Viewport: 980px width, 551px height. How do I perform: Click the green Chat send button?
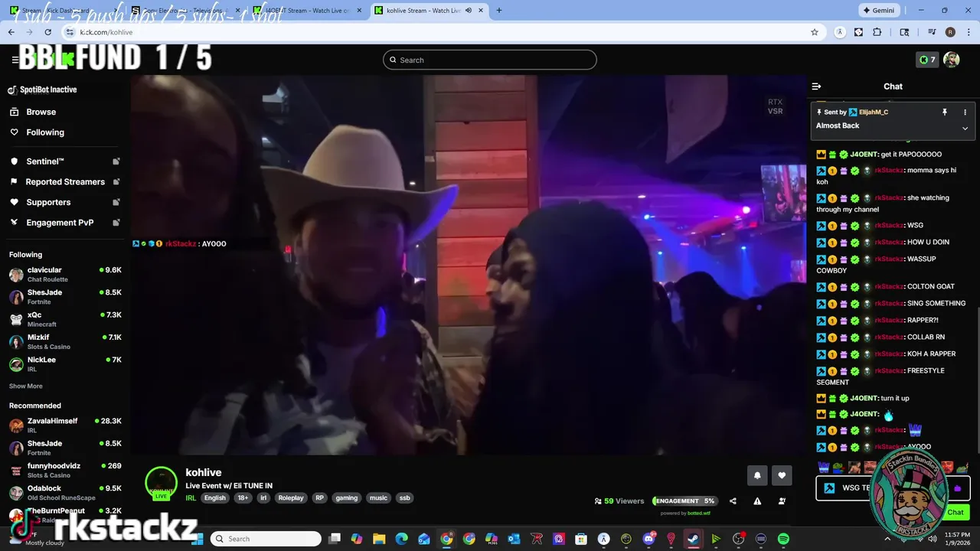pos(955,512)
